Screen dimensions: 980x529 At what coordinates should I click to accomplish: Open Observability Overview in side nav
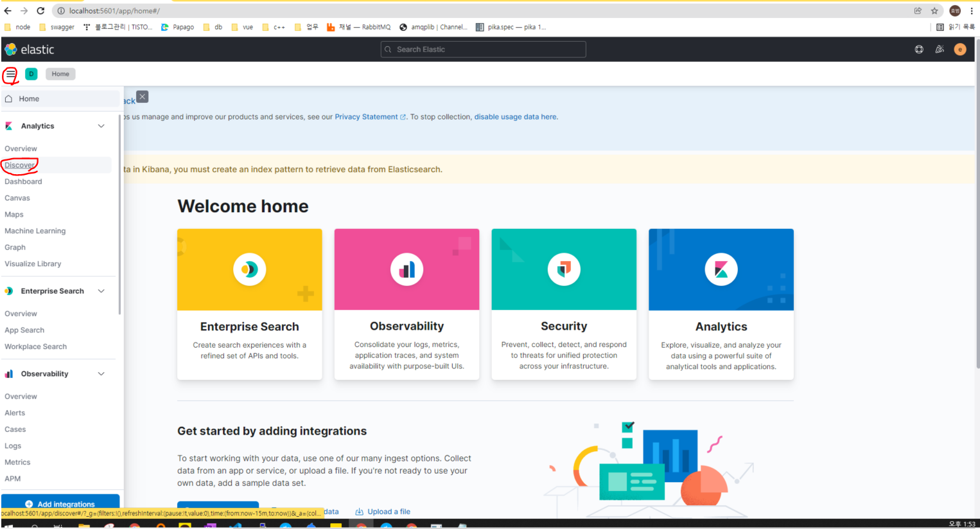[21, 397]
